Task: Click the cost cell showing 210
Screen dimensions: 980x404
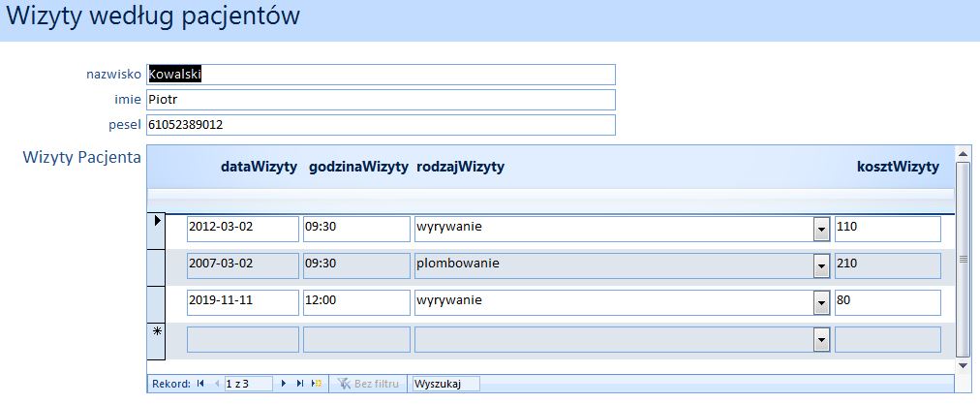Action: coord(887,265)
